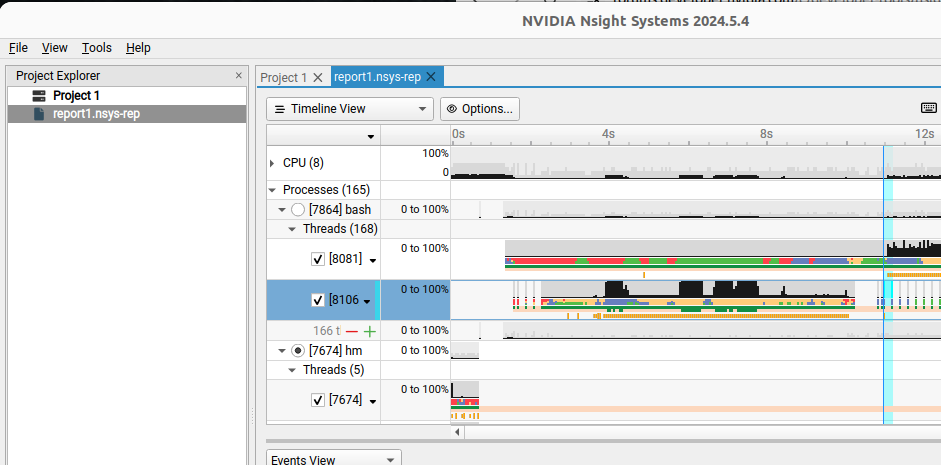Click the report1.nsys-rep file icon

click(x=39, y=114)
